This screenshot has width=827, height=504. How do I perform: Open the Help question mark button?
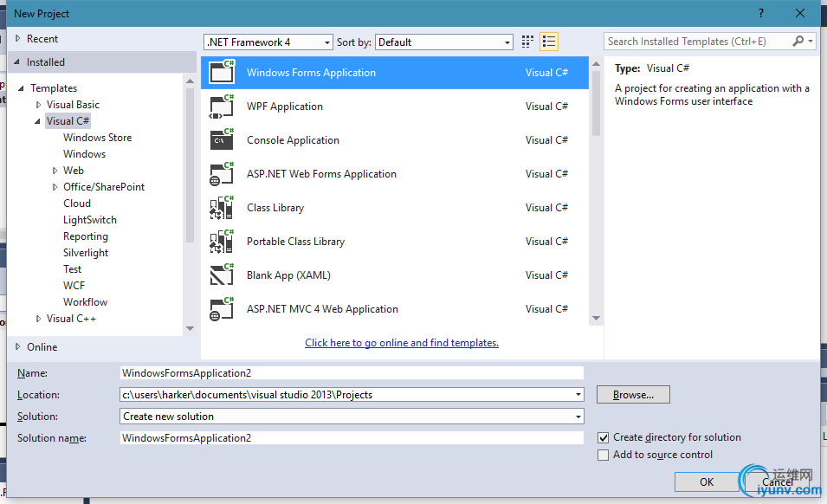tap(761, 13)
